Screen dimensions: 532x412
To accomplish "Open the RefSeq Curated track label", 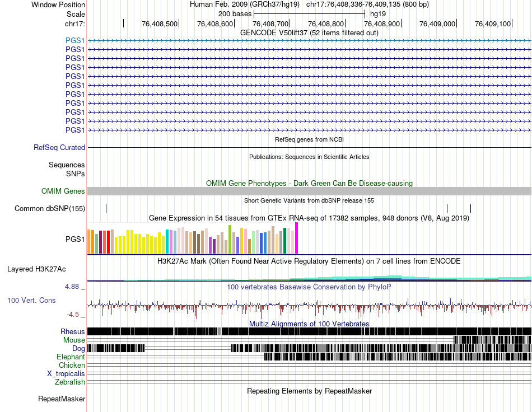I will pyautogui.click(x=59, y=148).
